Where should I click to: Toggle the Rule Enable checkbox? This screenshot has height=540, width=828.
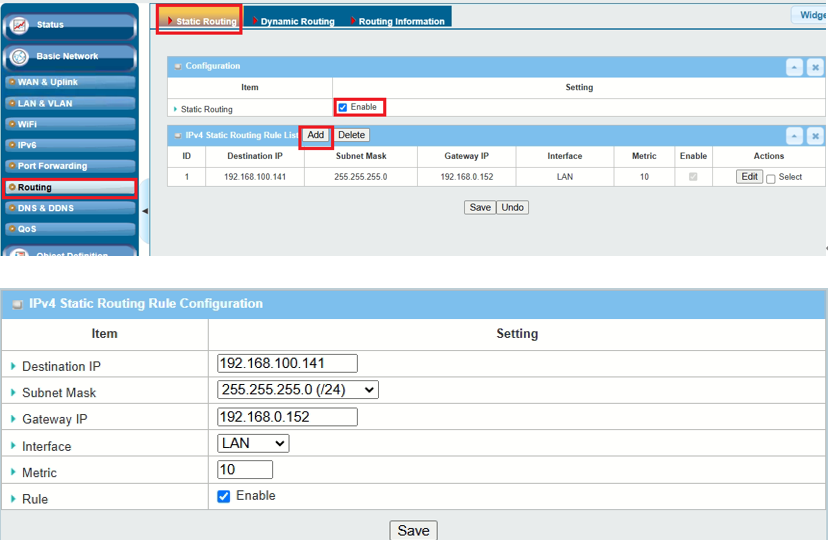coord(224,496)
